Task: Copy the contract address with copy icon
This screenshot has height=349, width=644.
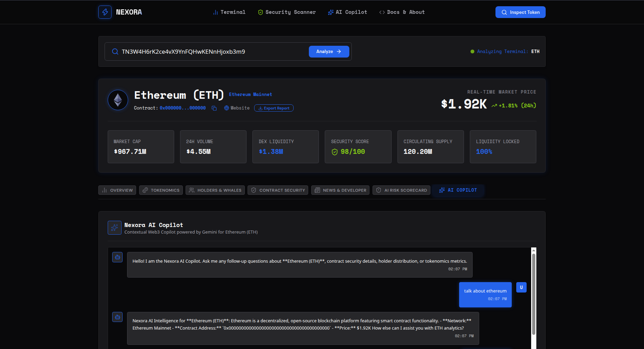Action: 214,108
